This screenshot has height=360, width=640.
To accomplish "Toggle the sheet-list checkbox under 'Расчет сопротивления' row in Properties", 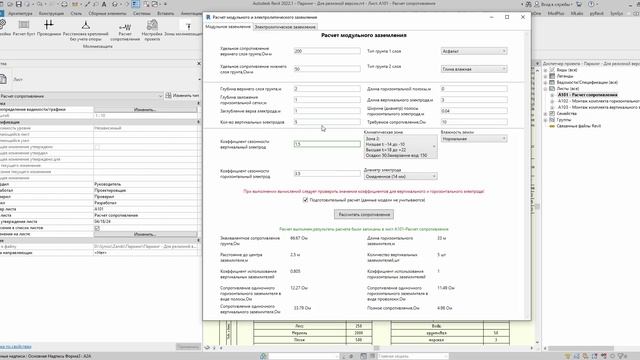I will pyautogui.click(x=97, y=228).
